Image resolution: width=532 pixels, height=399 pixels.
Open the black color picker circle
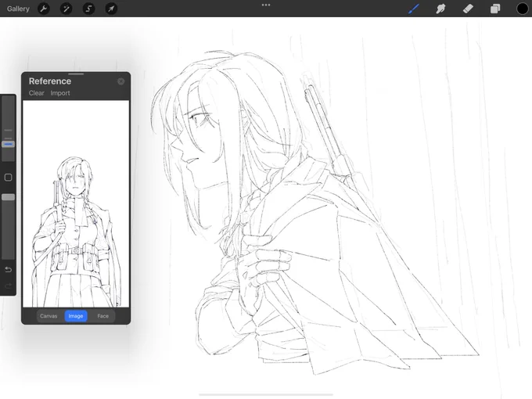[522, 9]
